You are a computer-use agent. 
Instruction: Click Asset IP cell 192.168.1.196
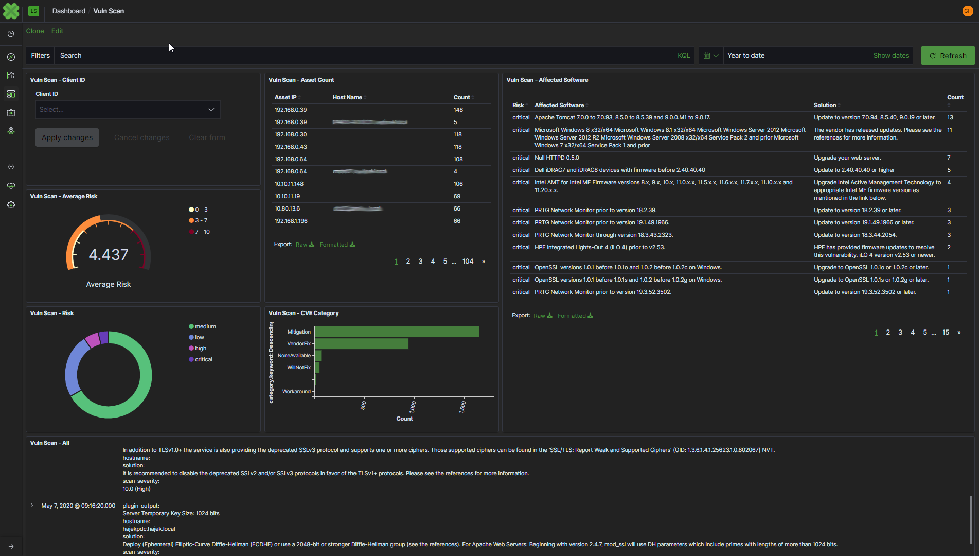click(x=291, y=221)
